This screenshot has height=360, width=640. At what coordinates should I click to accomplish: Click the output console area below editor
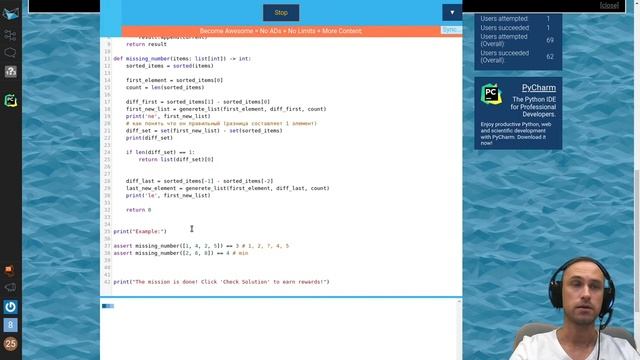[x=281, y=329]
